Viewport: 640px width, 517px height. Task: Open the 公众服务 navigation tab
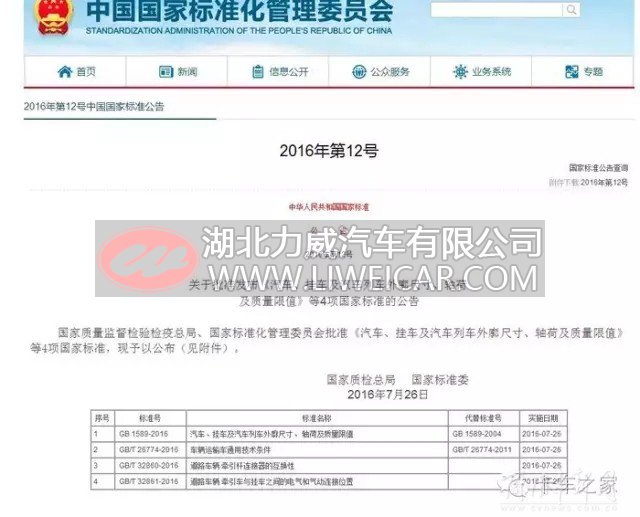[x=380, y=71]
